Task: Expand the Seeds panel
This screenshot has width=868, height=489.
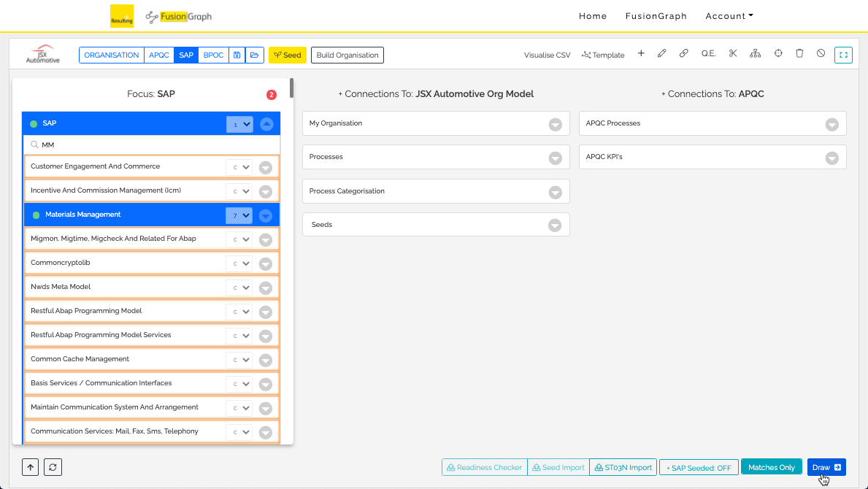Action: (555, 226)
